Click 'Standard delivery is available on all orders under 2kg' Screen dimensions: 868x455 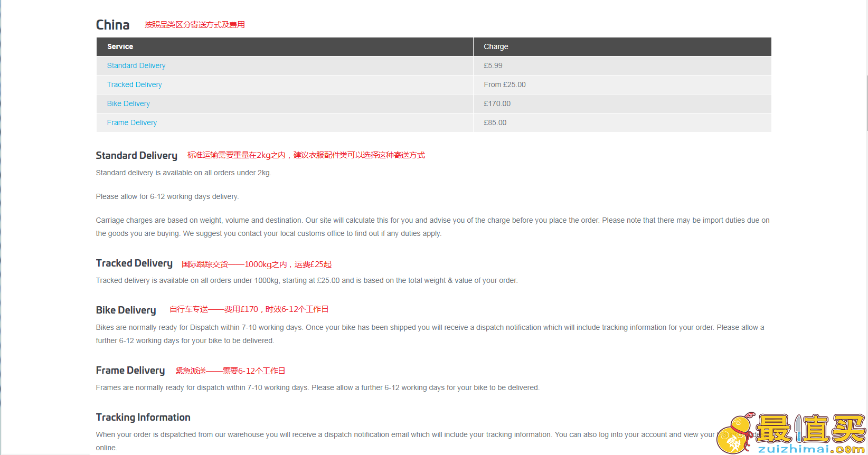click(x=183, y=173)
